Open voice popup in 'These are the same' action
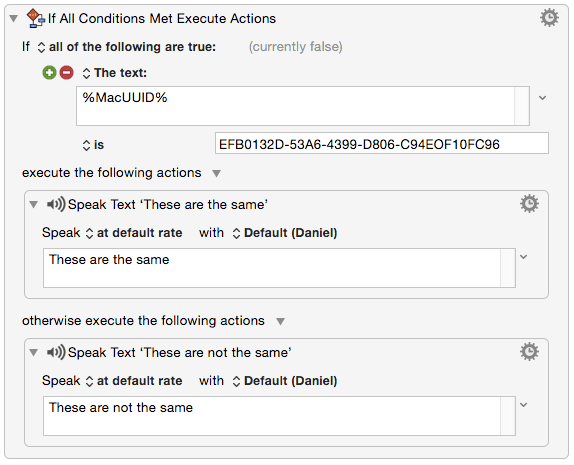Screen dimensions: 574x465 (x=285, y=233)
